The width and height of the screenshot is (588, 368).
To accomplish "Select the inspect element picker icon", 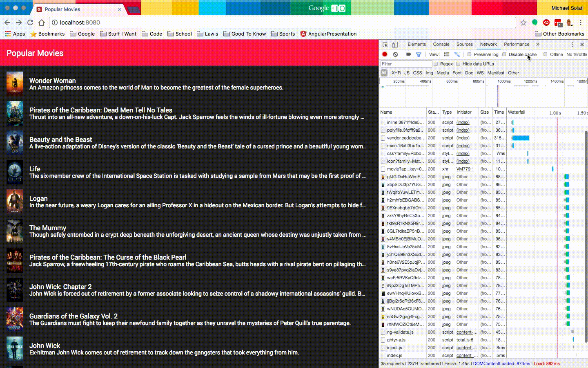I will pos(385,45).
